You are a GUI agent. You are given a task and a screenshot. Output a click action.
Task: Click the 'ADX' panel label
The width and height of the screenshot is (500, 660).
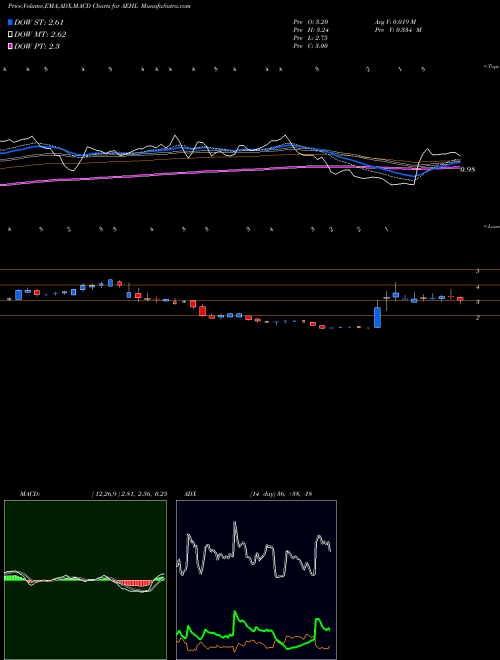190,494
